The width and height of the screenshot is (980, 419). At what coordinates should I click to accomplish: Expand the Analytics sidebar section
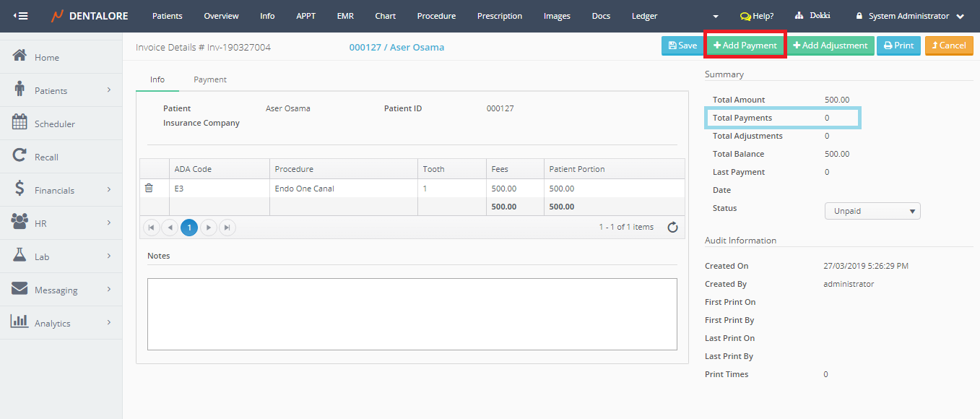(x=109, y=323)
